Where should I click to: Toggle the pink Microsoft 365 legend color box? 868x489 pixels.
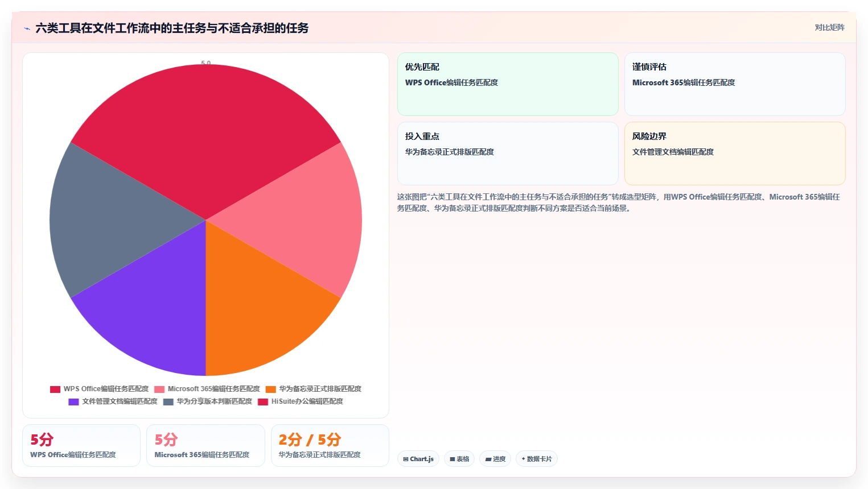click(159, 389)
